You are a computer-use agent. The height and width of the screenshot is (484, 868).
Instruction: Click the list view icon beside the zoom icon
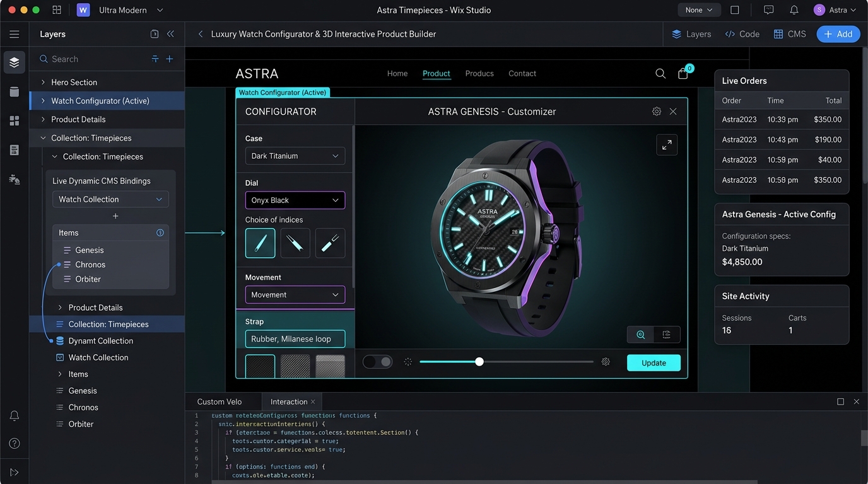pyautogui.click(x=666, y=335)
